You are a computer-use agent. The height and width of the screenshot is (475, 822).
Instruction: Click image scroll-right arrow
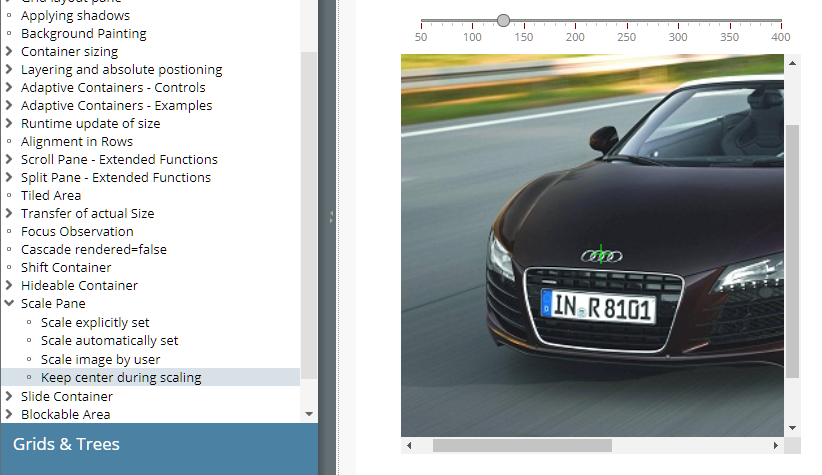776,445
